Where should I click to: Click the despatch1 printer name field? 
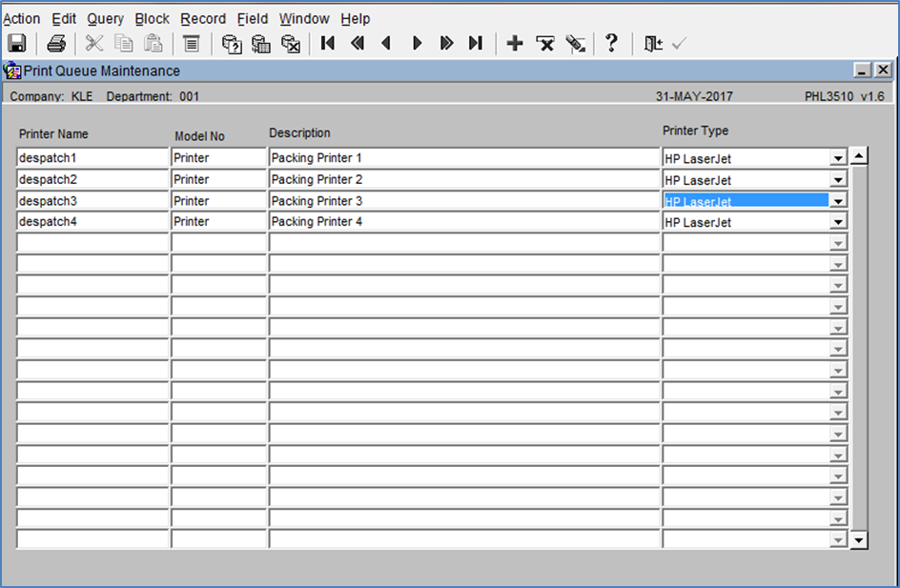click(92, 158)
